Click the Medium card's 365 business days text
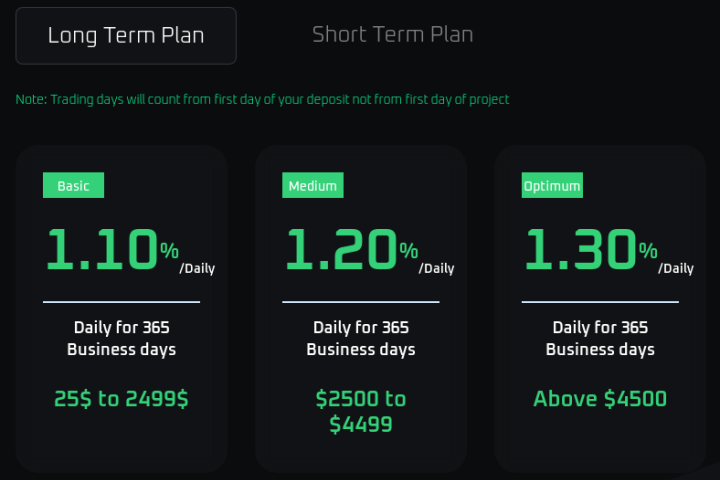This screenshot has height=480, width=720. click(361, 338)
